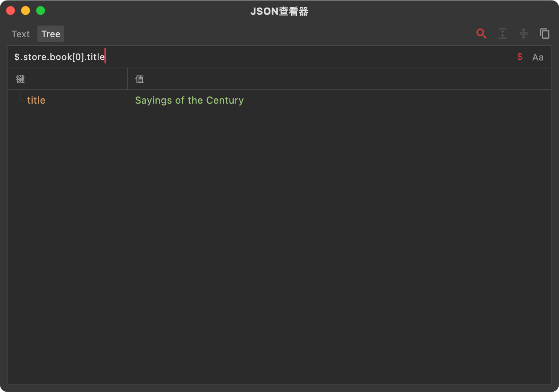
Task: Click the collapse all nodes icon
Action: (x=523, y=34)
